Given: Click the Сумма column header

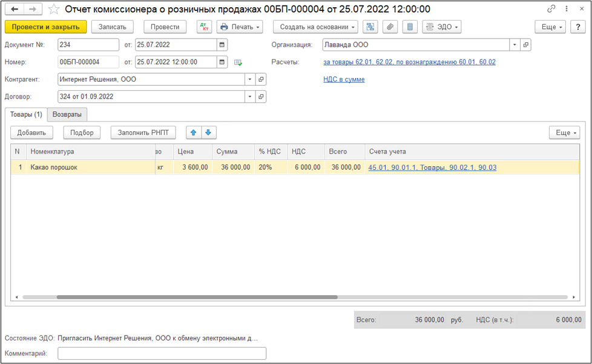Looking at the screenshot, I should [x=233, y=151].
